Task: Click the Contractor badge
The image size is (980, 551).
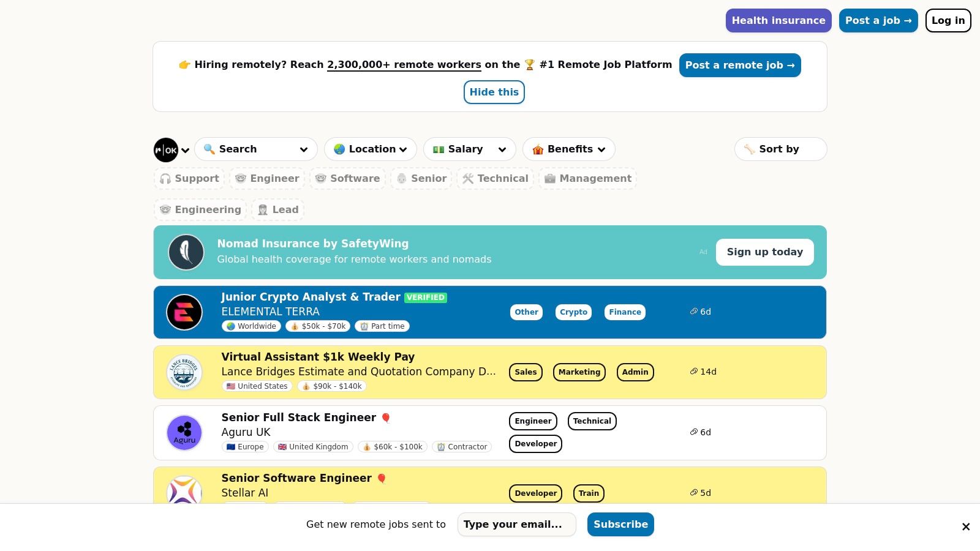Action: point(462,447)
